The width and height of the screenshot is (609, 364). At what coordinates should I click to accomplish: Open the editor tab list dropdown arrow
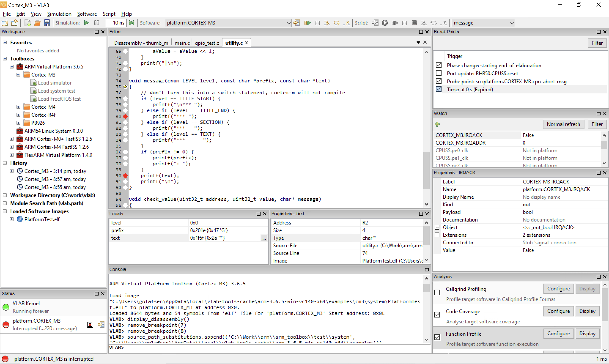coord(418,42)
